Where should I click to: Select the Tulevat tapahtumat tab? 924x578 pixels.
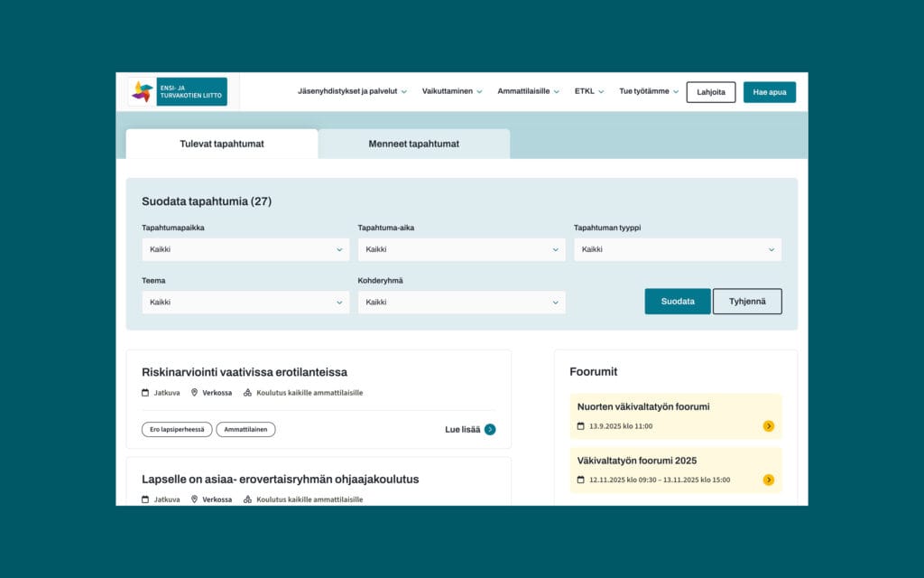pyautogui.click(x=222, y=144)
